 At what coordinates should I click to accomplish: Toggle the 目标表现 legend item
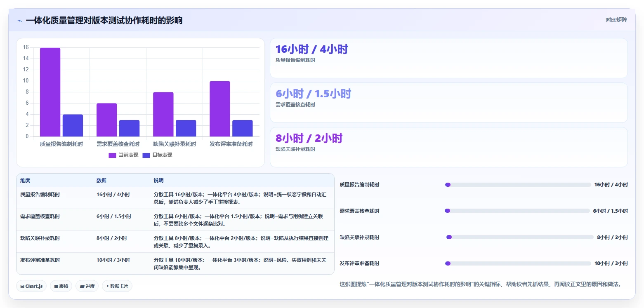tap(157, 155)
